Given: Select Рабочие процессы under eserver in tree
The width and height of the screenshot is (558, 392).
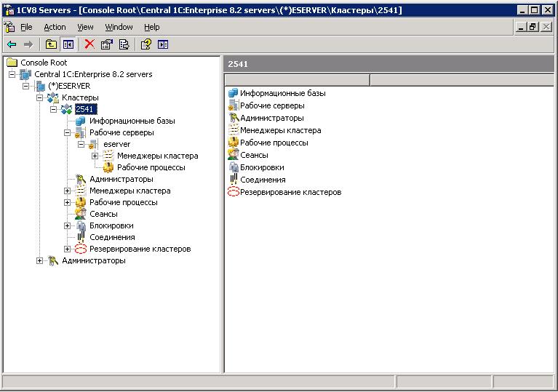Looking at the screenshot, I should pos(151,167).
